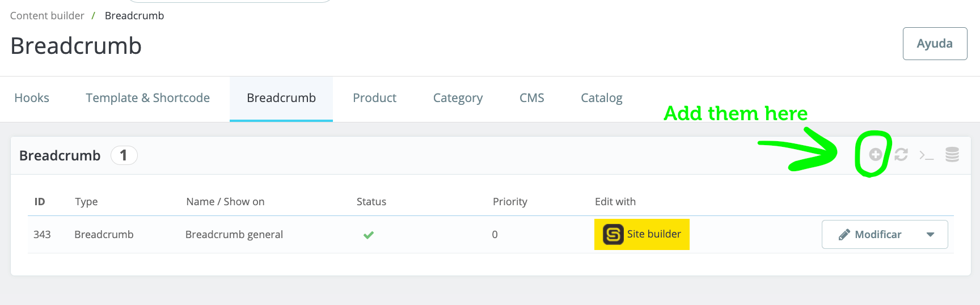Click the Ayuda help button
Screen dimensions: 980x305
pos(935,44)
